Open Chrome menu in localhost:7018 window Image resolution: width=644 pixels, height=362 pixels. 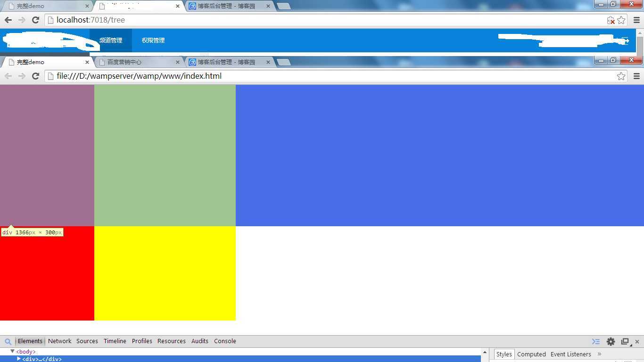point(636,20)
